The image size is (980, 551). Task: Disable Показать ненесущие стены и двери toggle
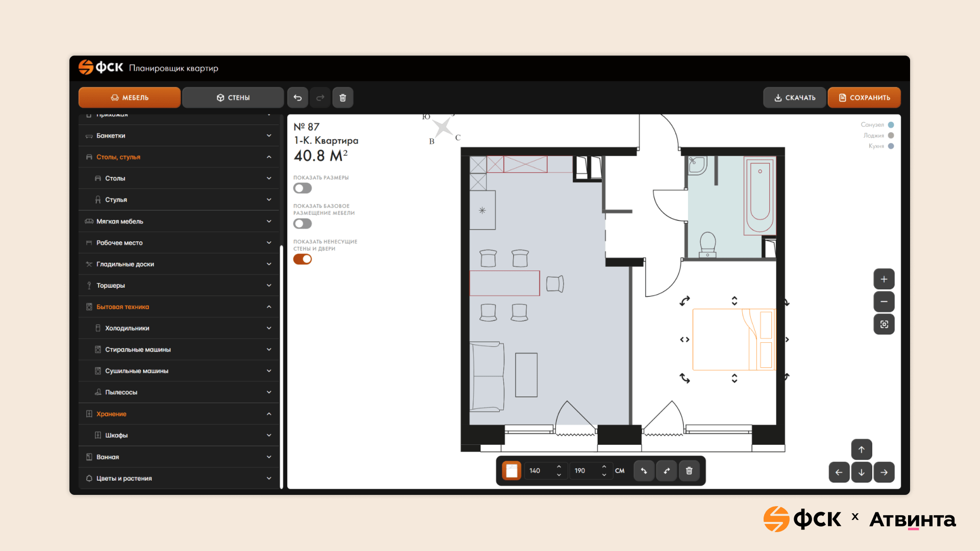[x=302, y=259]
